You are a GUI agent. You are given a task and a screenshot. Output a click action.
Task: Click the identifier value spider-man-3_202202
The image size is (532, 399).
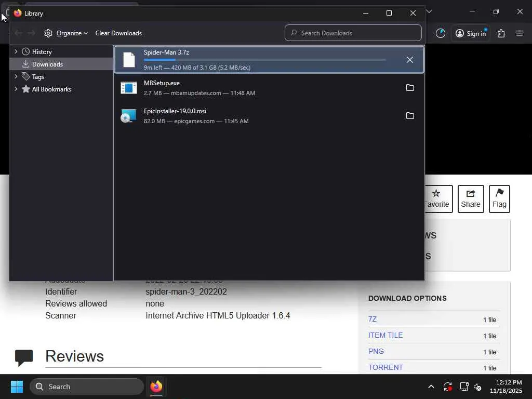(x=186, y=291)
